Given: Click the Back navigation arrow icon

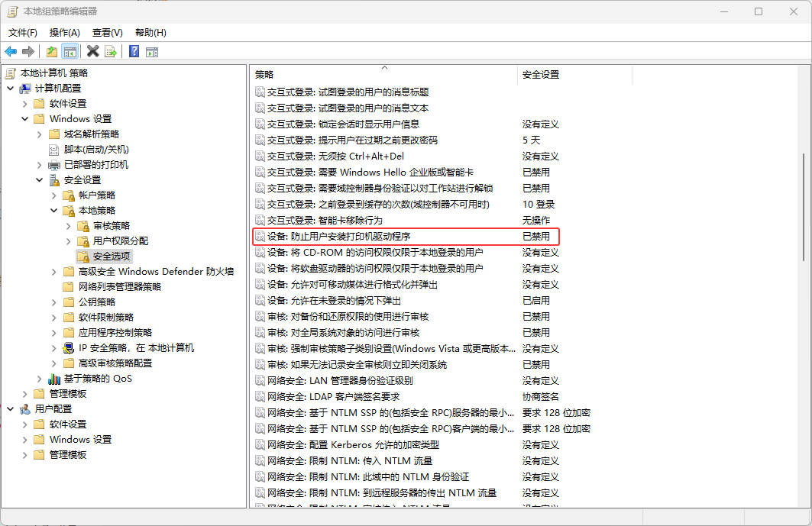Looking at the screenshot, I should pos(11,51).
